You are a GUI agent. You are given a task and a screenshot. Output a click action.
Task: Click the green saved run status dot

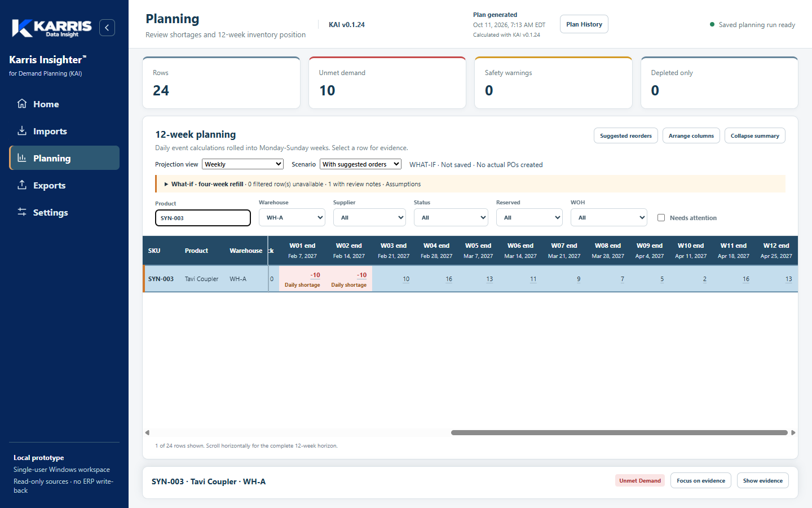pyautogui.click(x=712, y=24)
